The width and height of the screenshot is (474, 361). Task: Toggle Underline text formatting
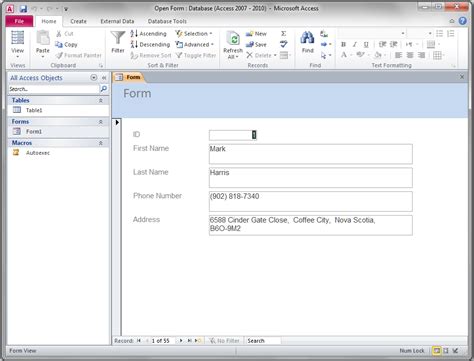tap(366, 44)
